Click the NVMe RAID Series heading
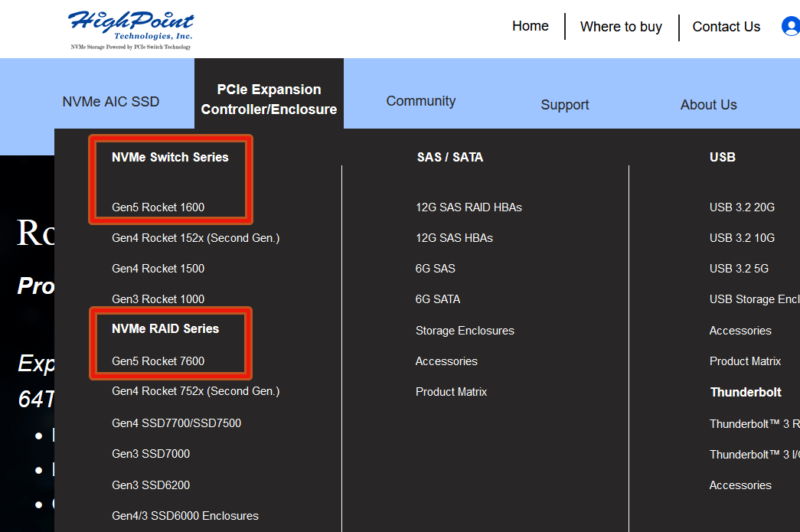 [x=165, y=328]
